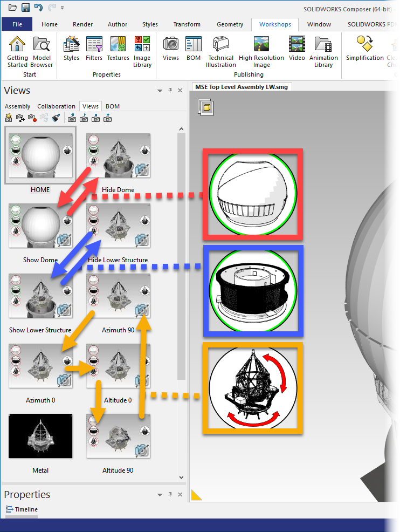
Task: Open the Animation Library workshop
Action: [x=323, y=52]
